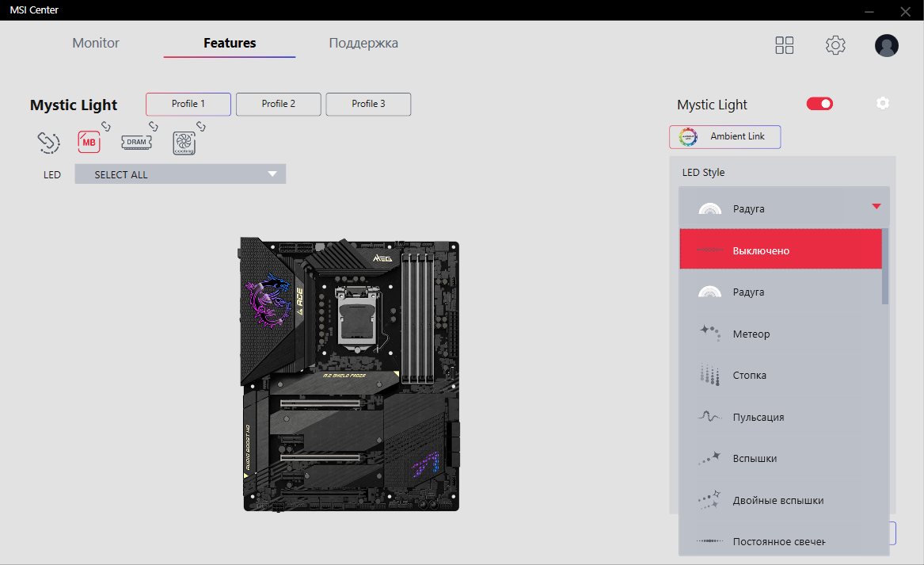Minimize the MSI Center window
The image size is (924, 565).
point(869,11)
